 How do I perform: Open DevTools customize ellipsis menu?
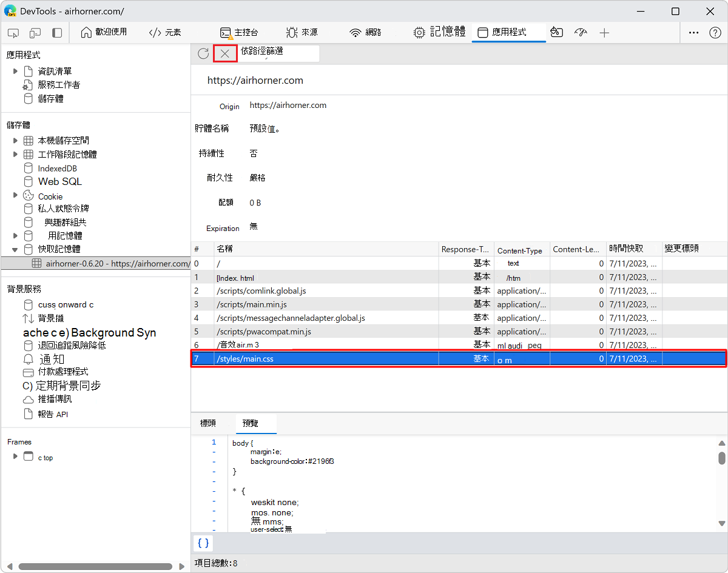pos(694,33)
